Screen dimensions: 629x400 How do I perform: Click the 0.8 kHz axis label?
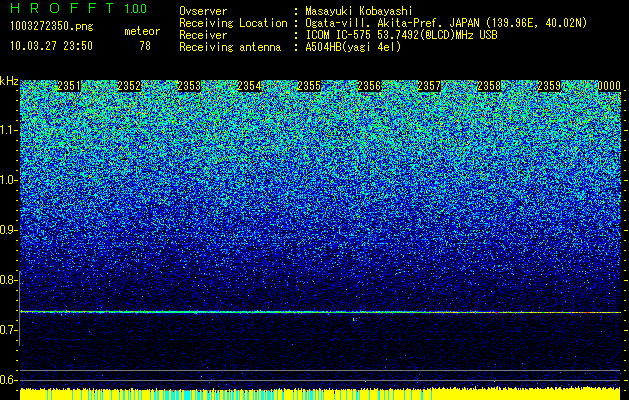click(8, 280)
